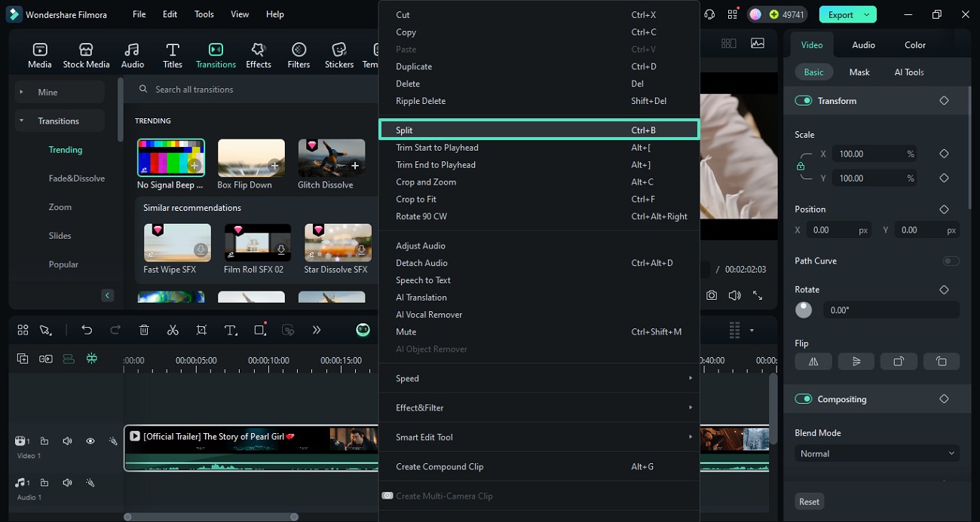The width and height of the screenshot is (980, 522).
Task: Click the Reset button
Action: [x=809, y=502]
